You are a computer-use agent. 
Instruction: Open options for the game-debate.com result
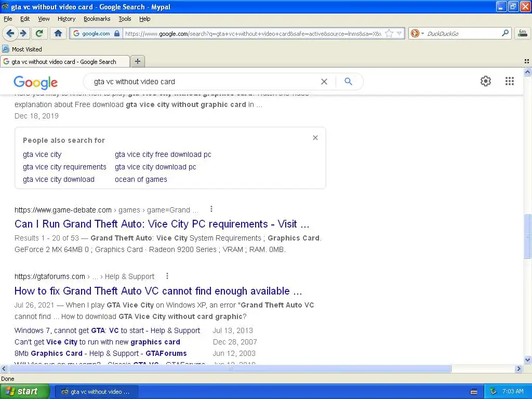(x=211, y=209)
